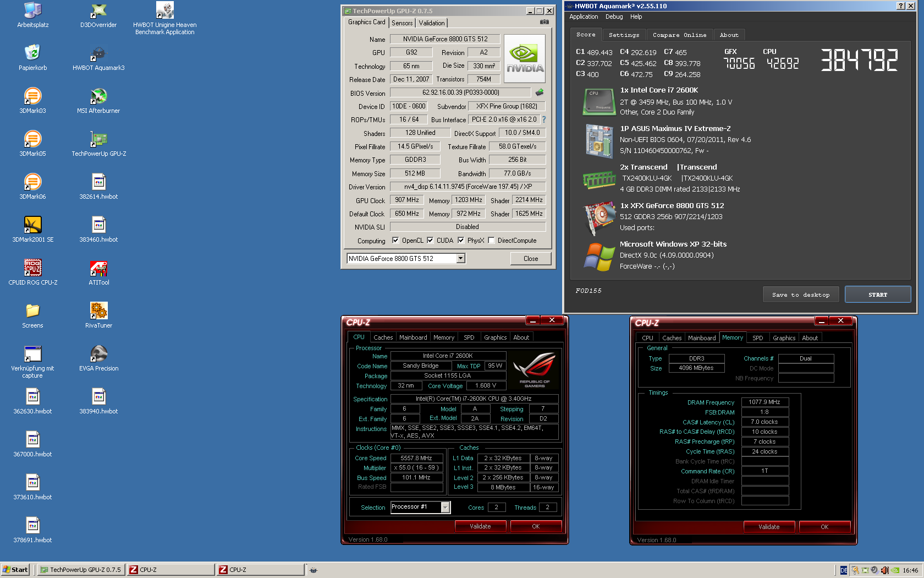Click the GPU-Z screenshot camera icon
The height and width of the screenshot is (578, 924).
(544, 22)
